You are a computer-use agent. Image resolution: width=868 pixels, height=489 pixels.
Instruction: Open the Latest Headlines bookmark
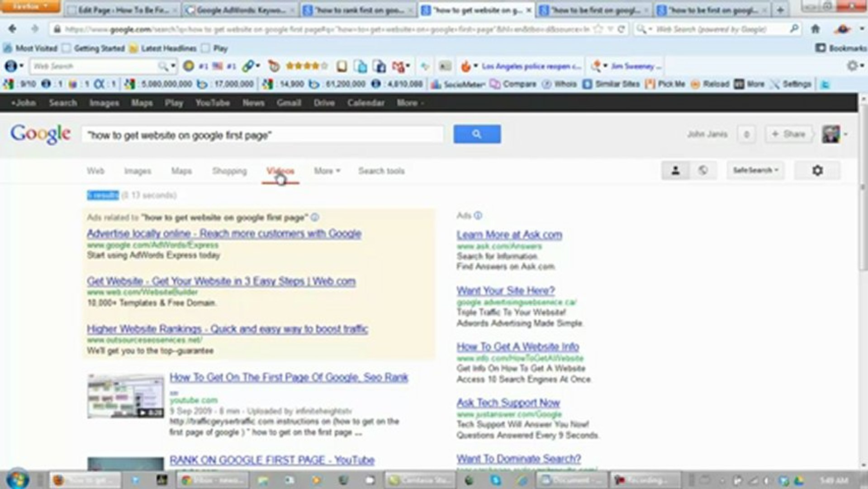coord(163,48)
